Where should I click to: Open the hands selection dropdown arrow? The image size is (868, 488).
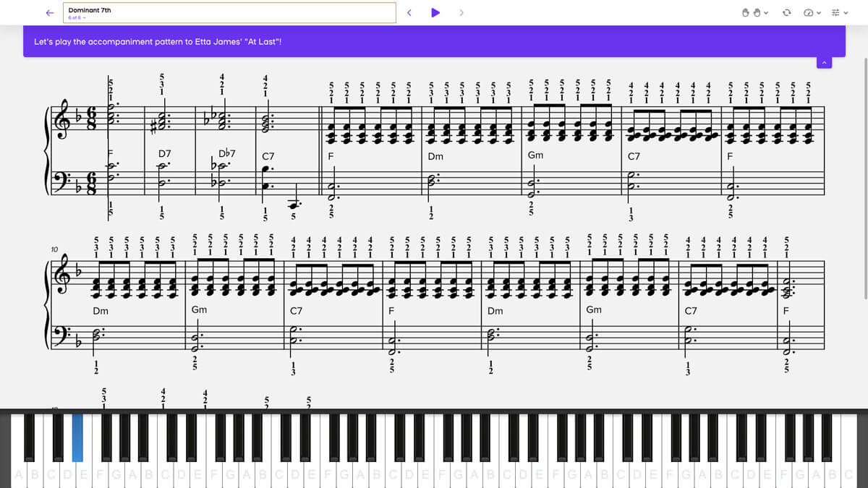[x=766, y=13]
